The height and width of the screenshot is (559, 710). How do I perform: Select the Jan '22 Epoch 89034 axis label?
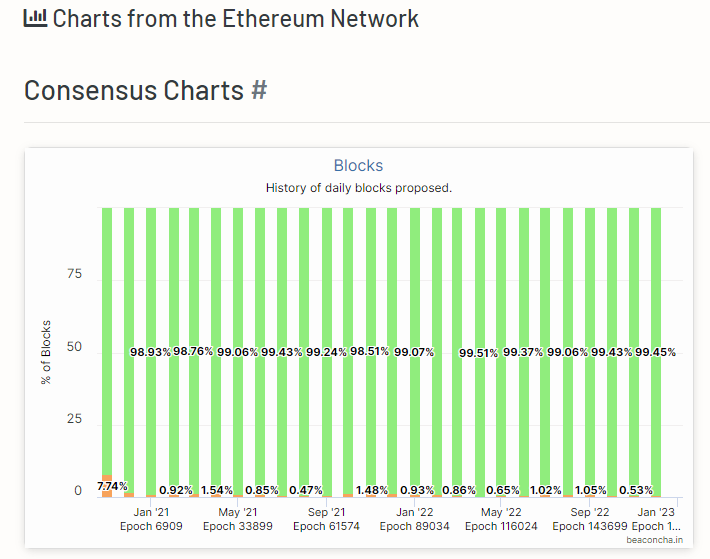(414, 519)
